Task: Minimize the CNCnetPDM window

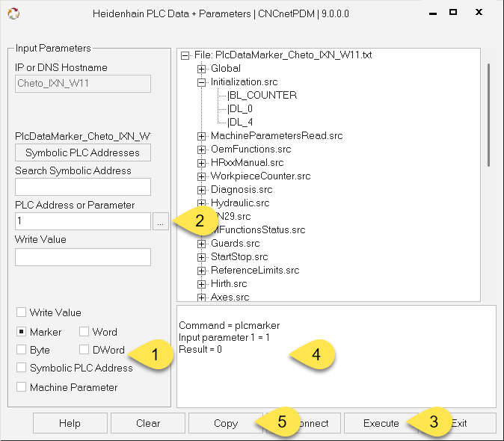Action: click(x=433, y=13)
